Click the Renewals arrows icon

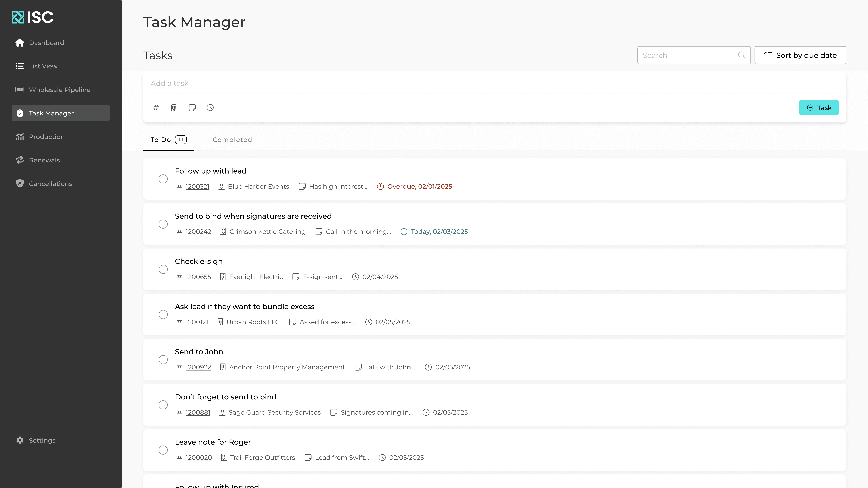coord(20,160)
